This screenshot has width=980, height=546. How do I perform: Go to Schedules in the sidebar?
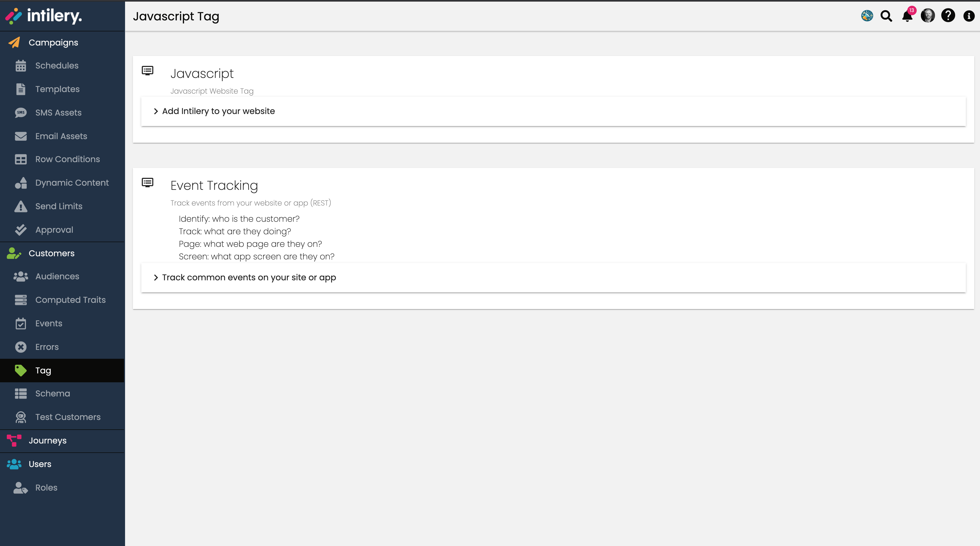(x=57, y=65)
